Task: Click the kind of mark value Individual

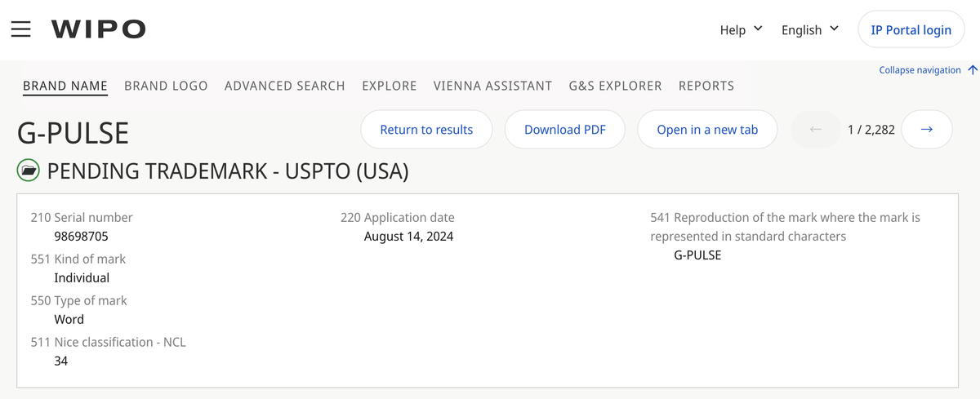Action: (82, 277)
